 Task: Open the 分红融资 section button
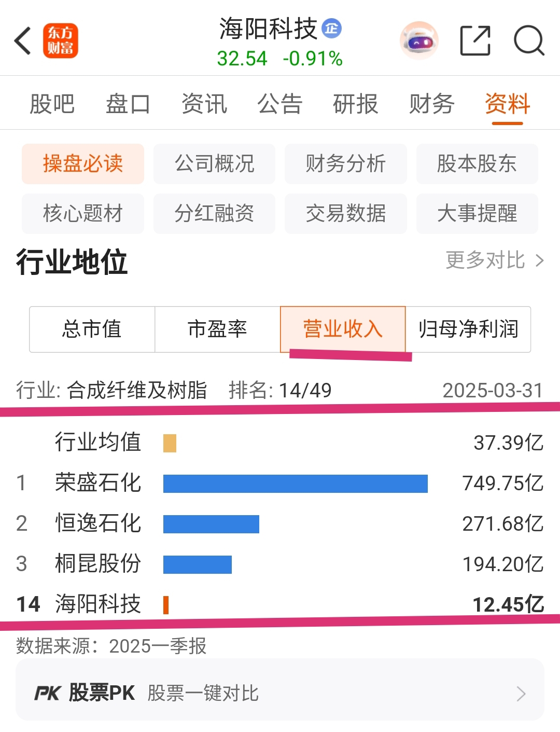214,214
